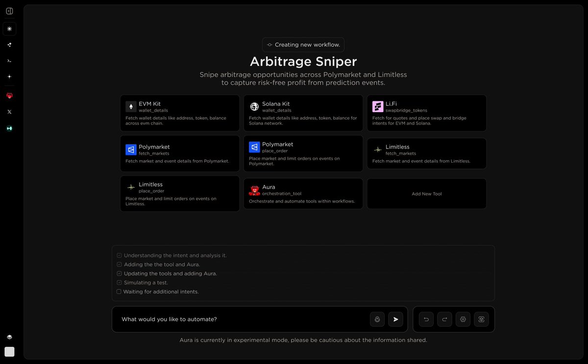Open the settings gear icon
This screenshot has height=364, width=588.
pos(463,319)
